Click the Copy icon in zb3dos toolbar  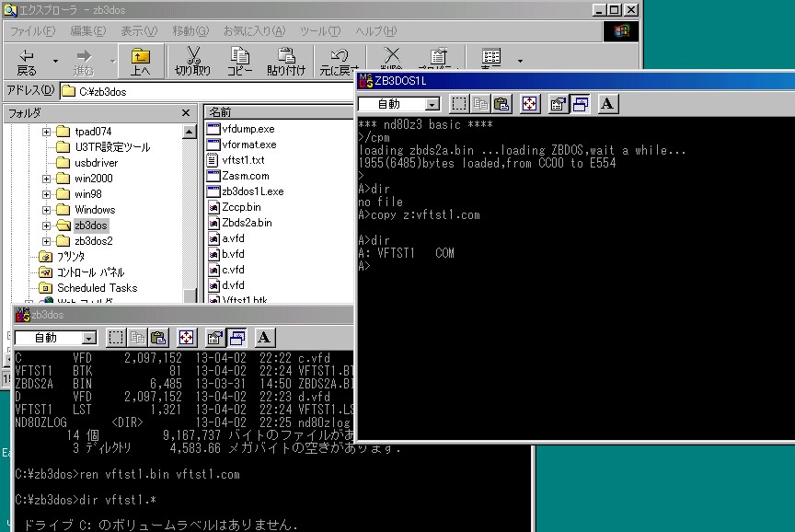[x=137, y=338]
